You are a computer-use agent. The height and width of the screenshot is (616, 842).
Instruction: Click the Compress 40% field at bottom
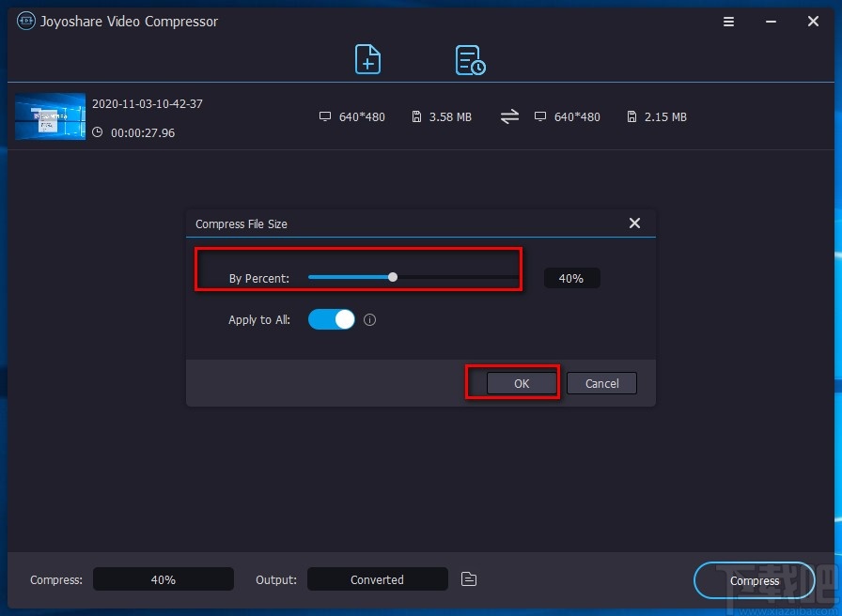click(x=164, y=579)
